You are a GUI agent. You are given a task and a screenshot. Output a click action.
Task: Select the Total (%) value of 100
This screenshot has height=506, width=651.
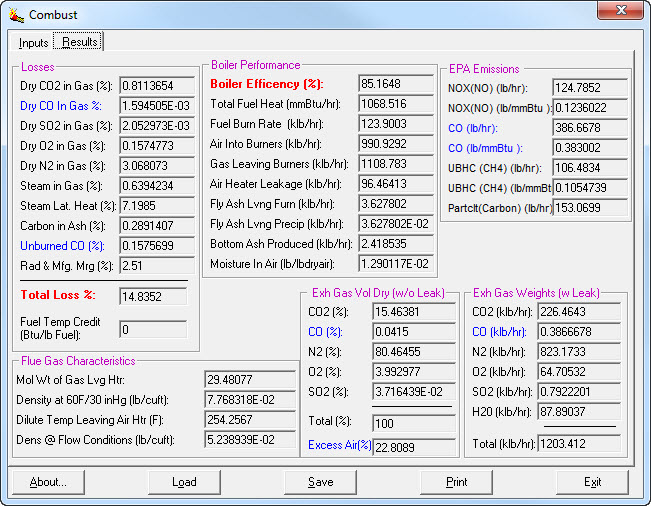click(414, 423)
